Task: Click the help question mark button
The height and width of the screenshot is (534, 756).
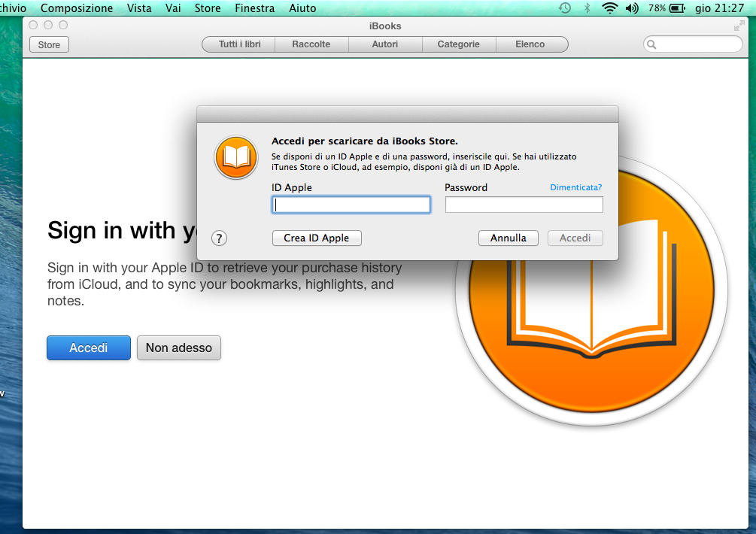Action: click(x=219, y=238)
